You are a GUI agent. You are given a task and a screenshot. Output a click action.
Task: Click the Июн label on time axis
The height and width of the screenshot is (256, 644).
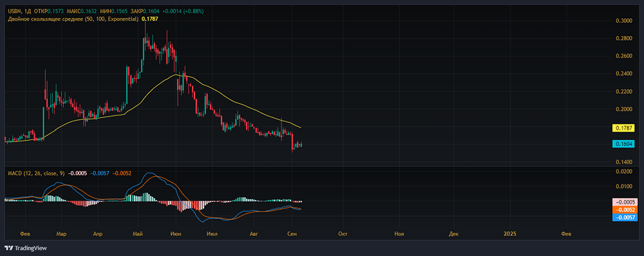(176, 234)
